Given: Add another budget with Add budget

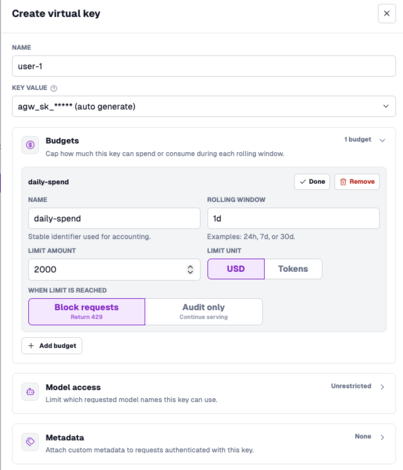Looking at the screenshot, I should coord(52,346).
